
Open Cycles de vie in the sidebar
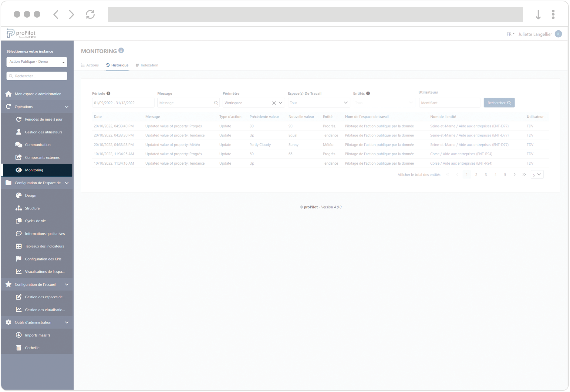click(19, 221)
